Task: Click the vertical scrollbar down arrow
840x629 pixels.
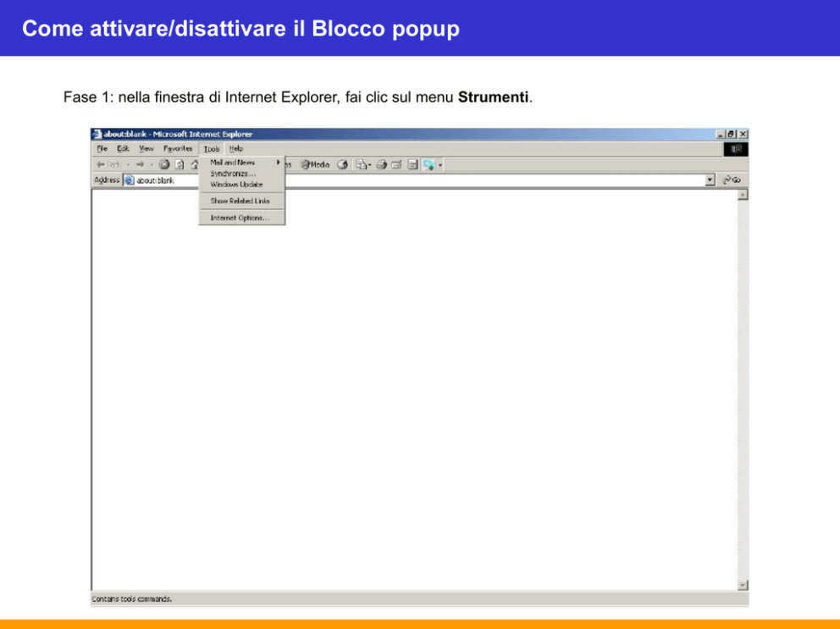Action: 743,585
